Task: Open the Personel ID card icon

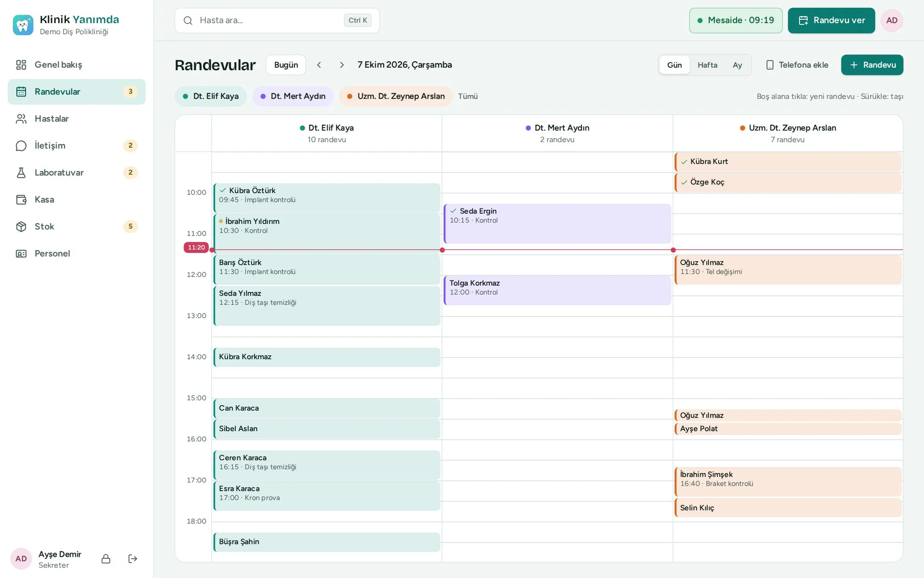Action: coord(21,253)
